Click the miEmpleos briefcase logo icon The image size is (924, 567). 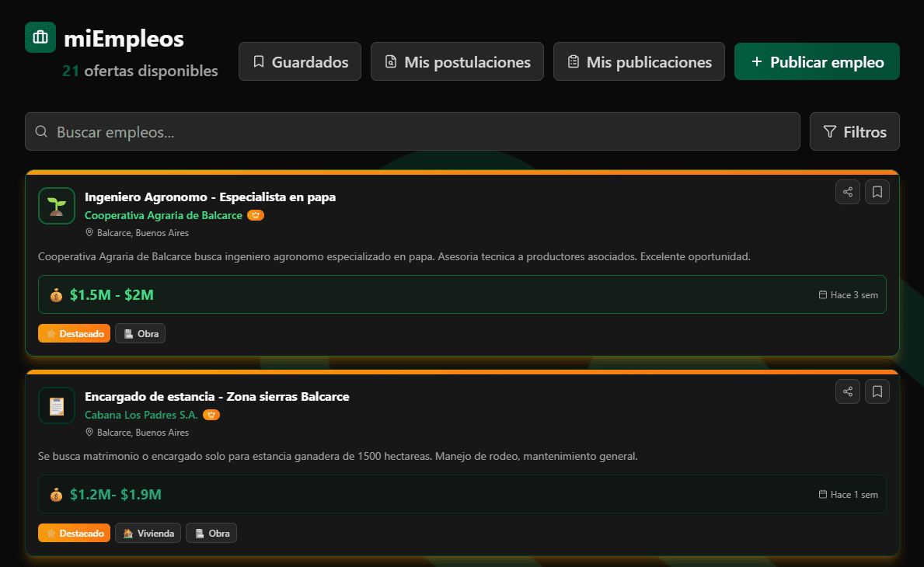pos(39,37)
